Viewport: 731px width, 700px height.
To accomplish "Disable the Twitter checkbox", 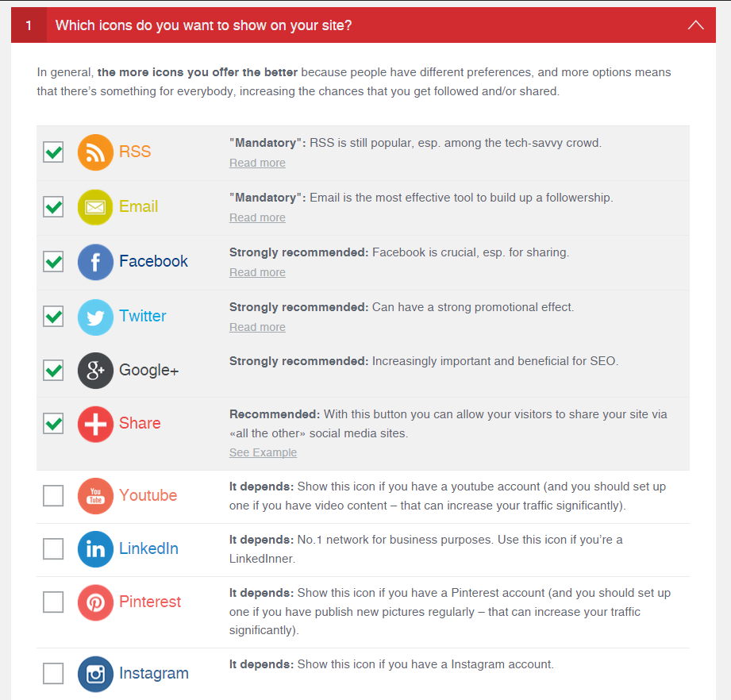I will (x=52, y=316).
